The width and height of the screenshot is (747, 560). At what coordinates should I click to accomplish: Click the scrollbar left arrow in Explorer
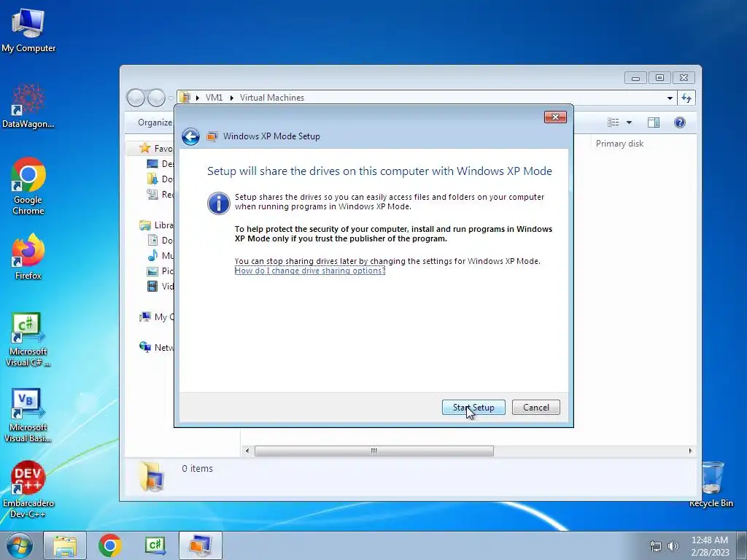point(247,451)
